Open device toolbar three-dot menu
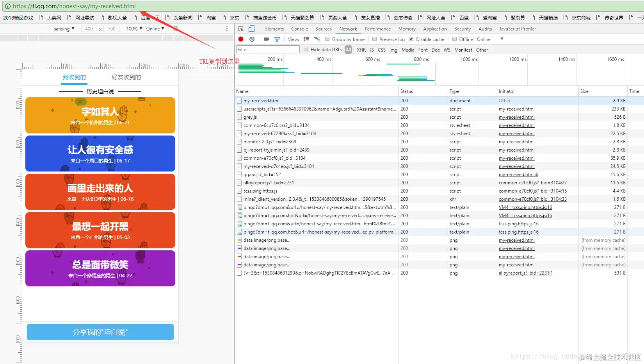Screen dimensions: 644x364 click(x=227, y=29)
